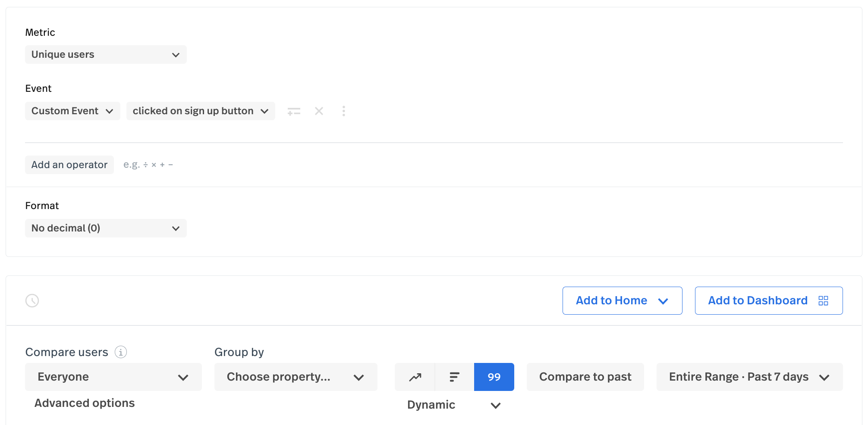Click the filter icon next to the event
The image size is (868, 425).
(294, 111)
